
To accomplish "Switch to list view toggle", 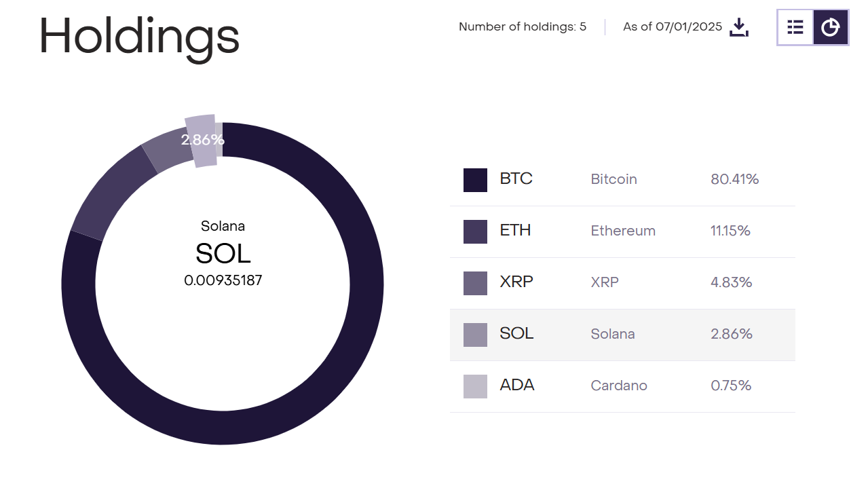I will click(795, 27).
